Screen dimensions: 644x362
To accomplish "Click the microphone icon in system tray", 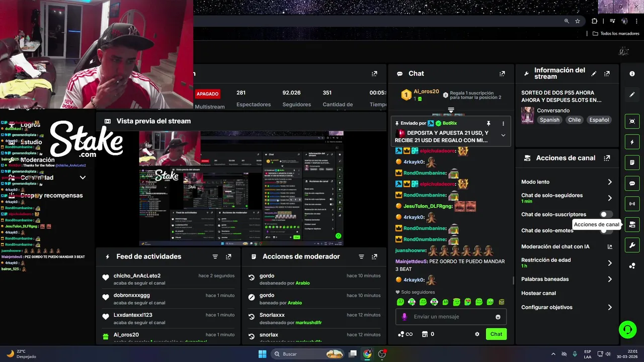I will pyautogui.click(x=575, y=354).
